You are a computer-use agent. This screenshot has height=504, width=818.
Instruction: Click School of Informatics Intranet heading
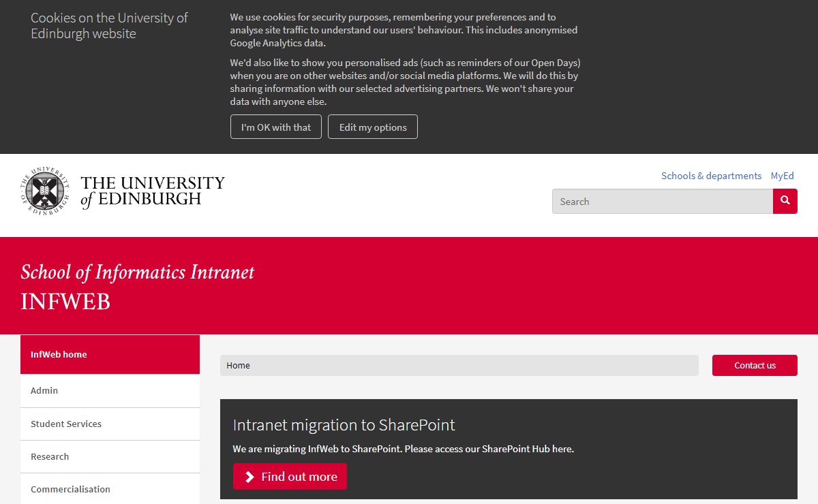coord(138,272)
